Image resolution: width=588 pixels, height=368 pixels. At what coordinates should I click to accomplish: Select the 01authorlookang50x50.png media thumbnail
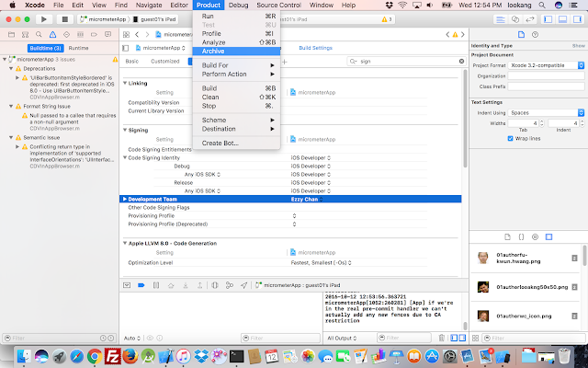click(483, 287)
